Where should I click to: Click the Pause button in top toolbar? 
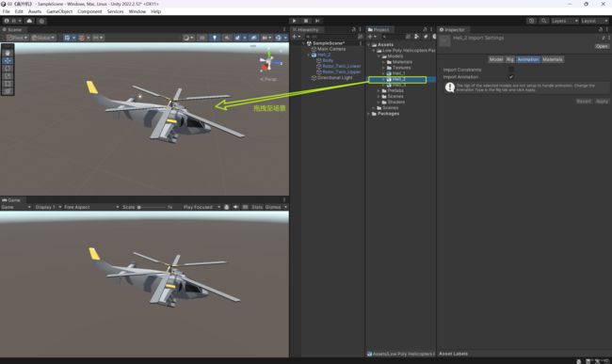point(306,21)
